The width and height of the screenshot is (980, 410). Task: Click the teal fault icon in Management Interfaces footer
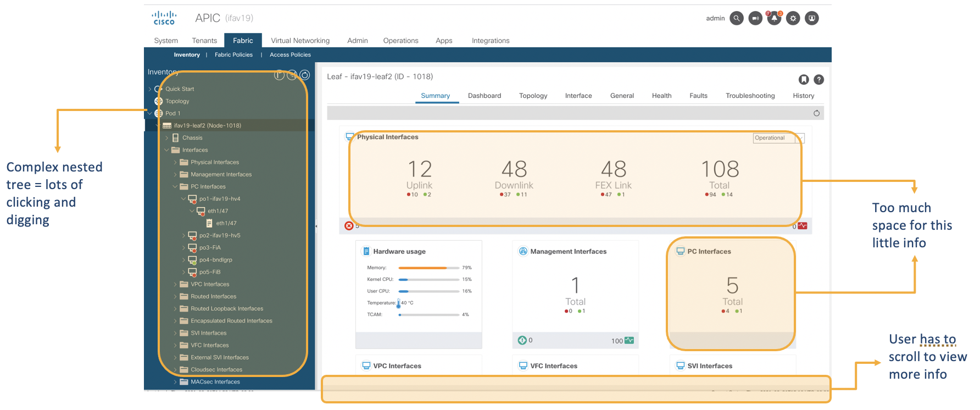(522, 341)
